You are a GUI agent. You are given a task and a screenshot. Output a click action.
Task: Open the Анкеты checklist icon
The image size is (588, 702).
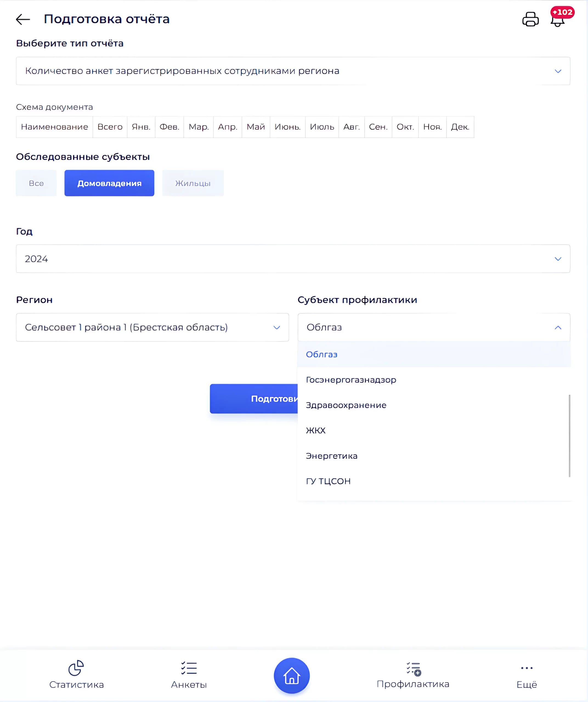(x=189, y=668)
